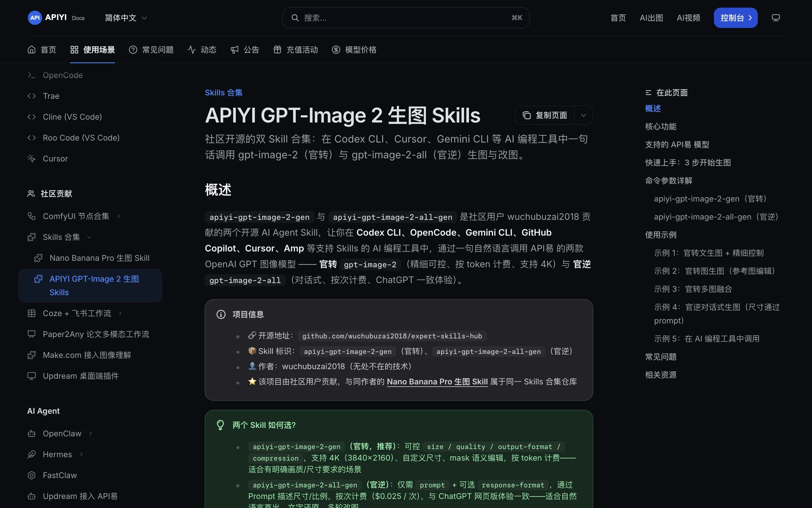Image resolution: width=812 pixels, height=508 pixels.
Task: Click the 搜索 search input field
Action: click(406, 18)
